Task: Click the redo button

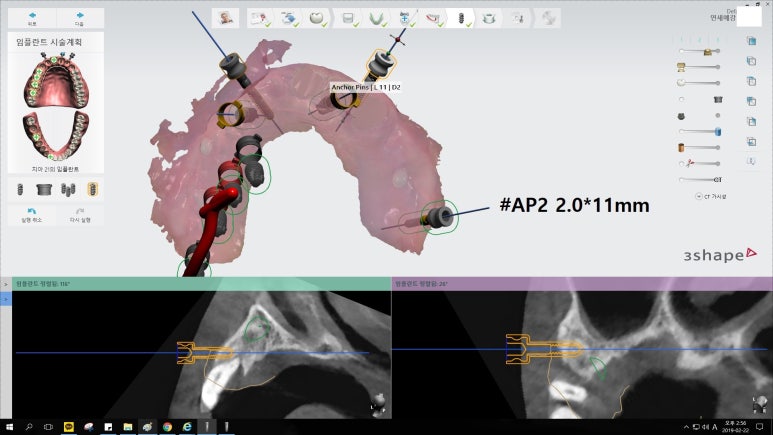Action: coord(80,214)
